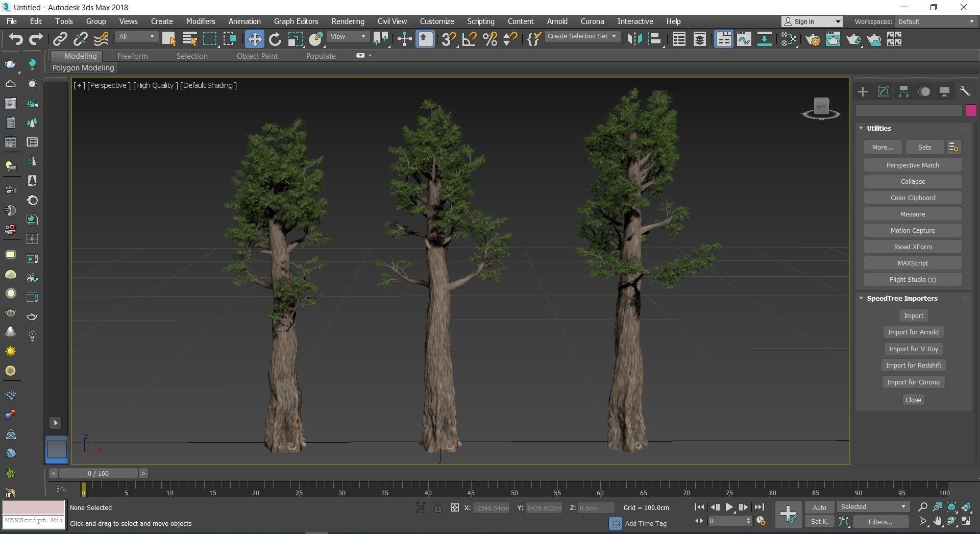Click the pink object color swatch

coord(971,110)
